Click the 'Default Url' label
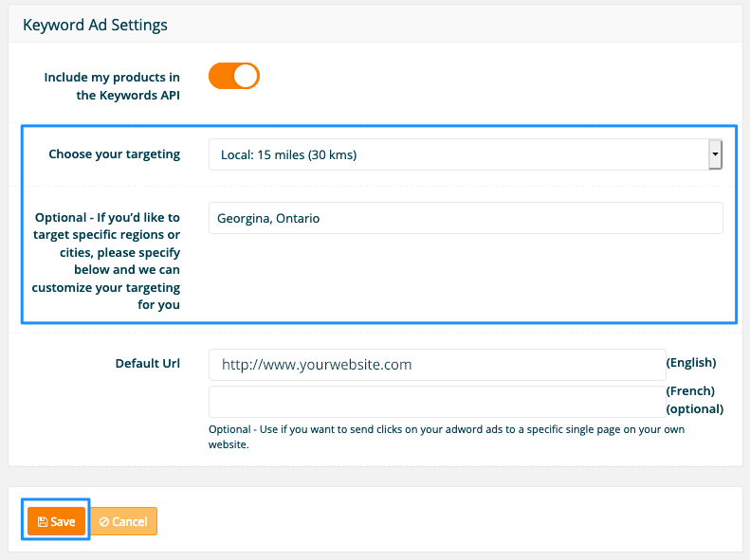Image resolution: width=750 pixels, height=560 pixels. pos(148,363)
